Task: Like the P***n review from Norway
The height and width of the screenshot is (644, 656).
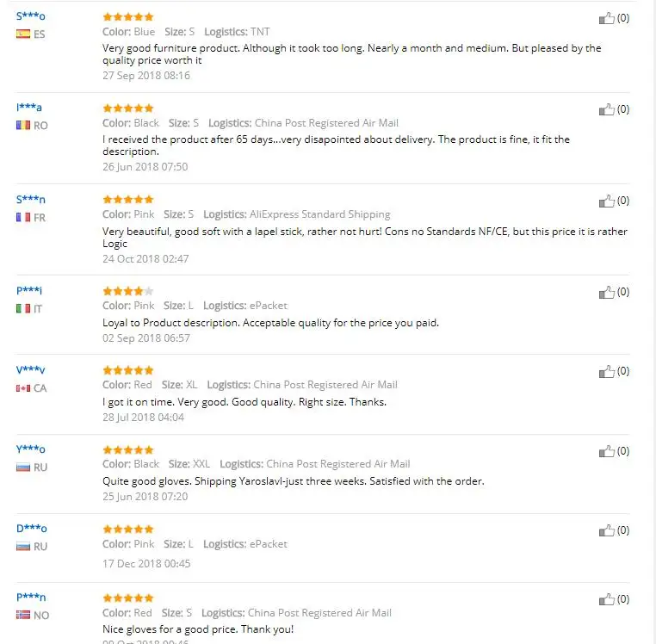Action: (x=607, y=599)
